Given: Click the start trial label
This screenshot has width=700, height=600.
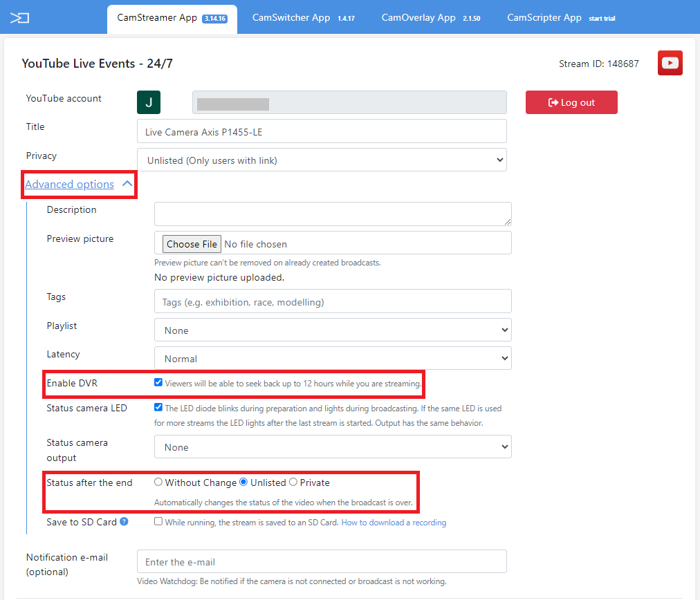Looking at the screenshot, I should tap(602, 19).
